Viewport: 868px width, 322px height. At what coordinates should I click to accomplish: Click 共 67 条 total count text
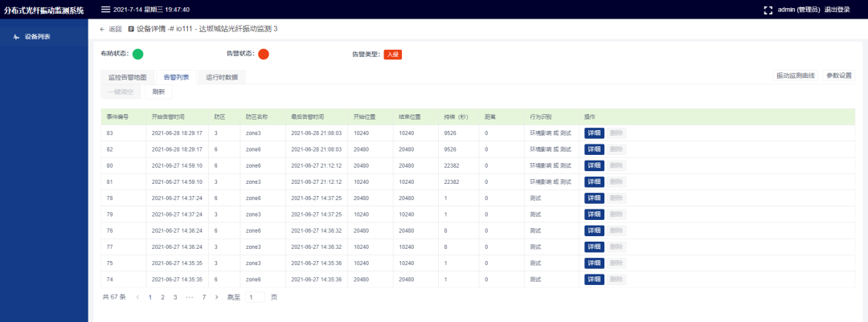tap(114, 297)
